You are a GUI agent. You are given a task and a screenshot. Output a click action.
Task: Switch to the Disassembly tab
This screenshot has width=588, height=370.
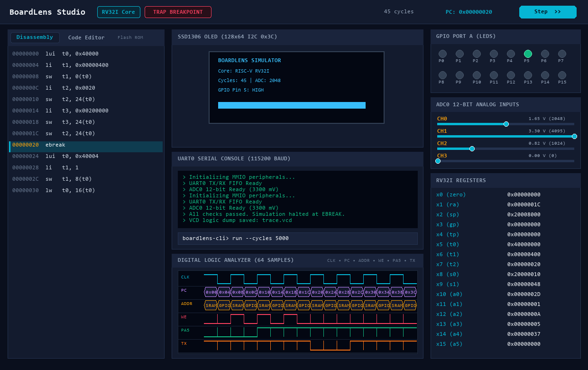pos(35,37)
